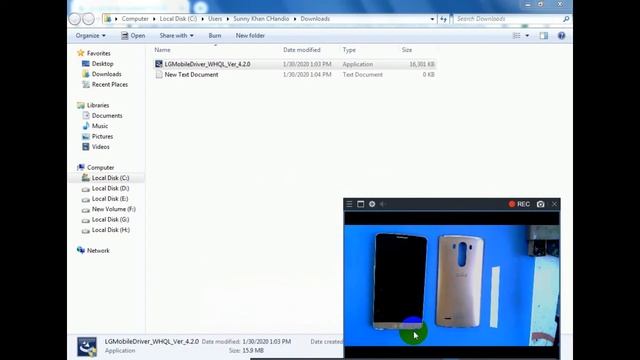
Task: Click the Forward navigation arrow button
Action: [88, 19]
